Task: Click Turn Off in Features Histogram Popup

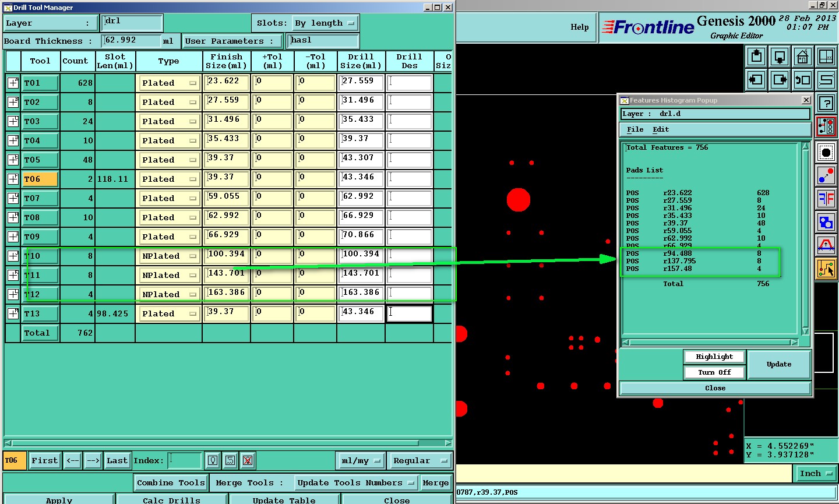Action: click(714, 372)
